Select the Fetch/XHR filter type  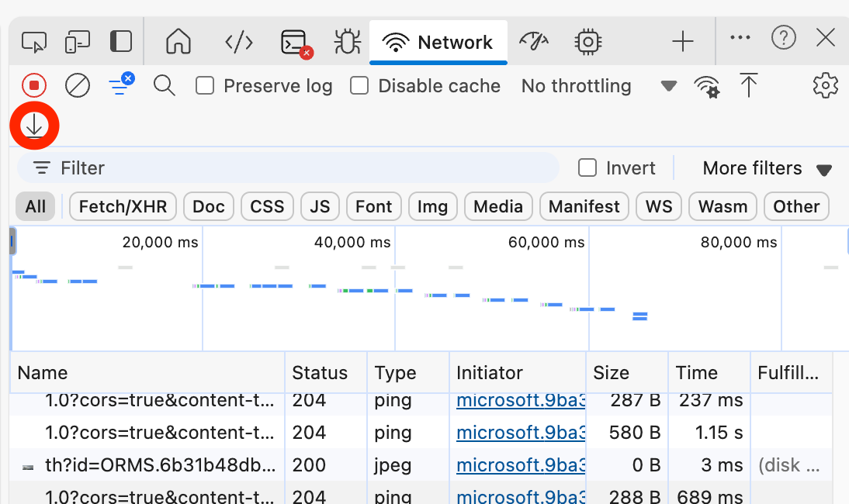coord(123,207)
